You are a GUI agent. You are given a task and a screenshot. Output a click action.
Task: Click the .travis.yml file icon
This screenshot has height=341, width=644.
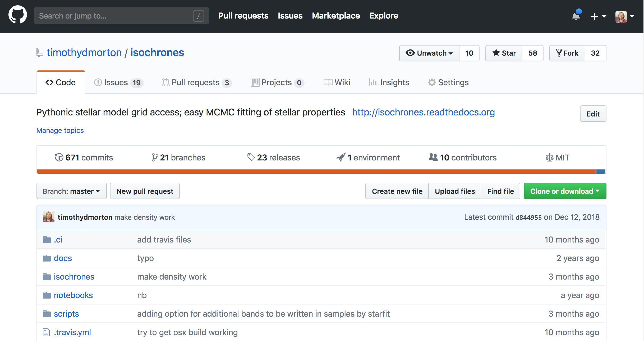point(46,332)
